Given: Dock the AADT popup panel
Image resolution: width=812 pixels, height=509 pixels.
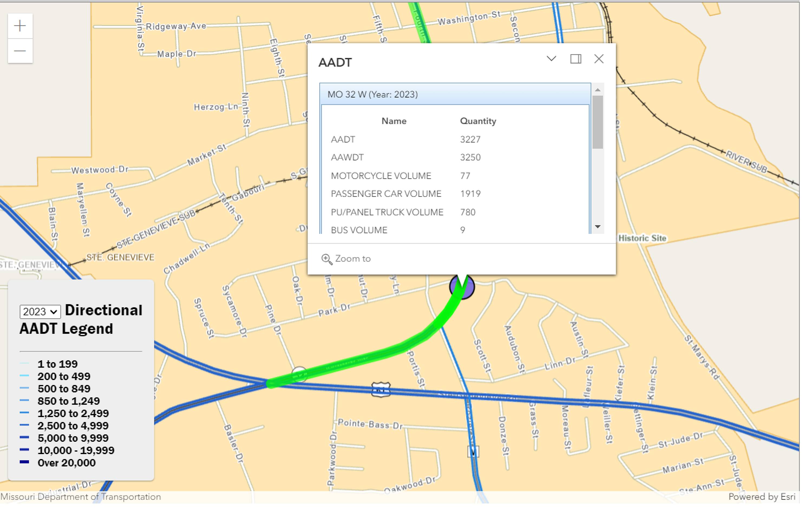Looking at the screenshot, I should click(575, 59).
